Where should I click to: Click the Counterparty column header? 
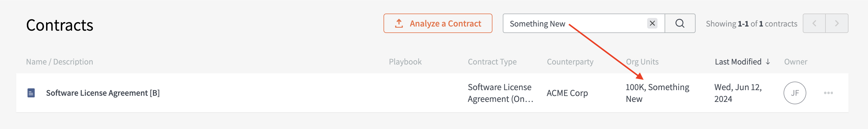click(x=570, y=62)
